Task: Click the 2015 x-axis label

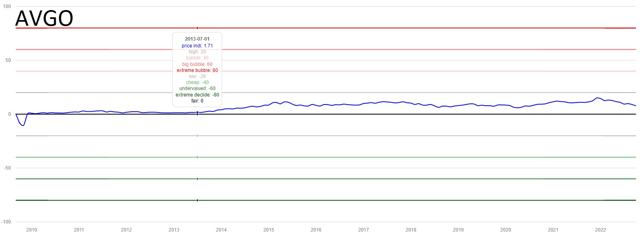Action: coord(268,230)
